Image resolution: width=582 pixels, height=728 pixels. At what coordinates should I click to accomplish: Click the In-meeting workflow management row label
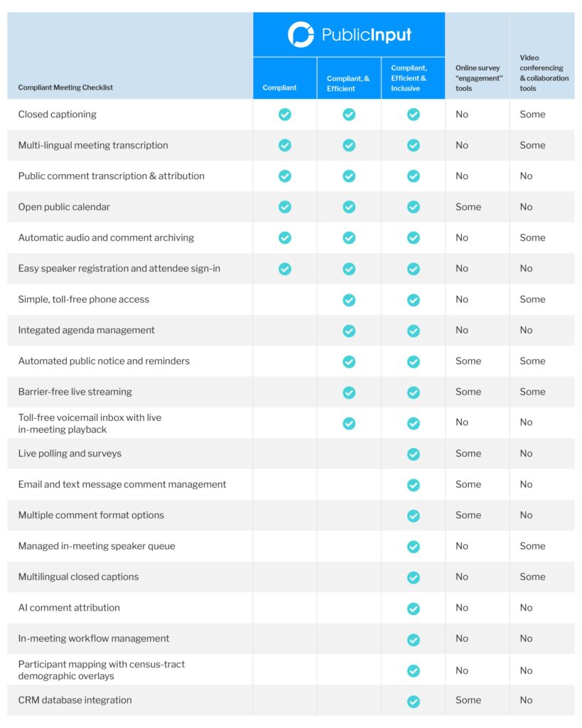94,638
